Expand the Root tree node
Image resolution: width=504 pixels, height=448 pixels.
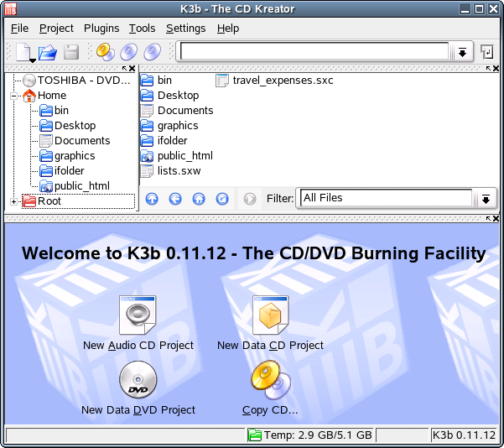point(13,201)
